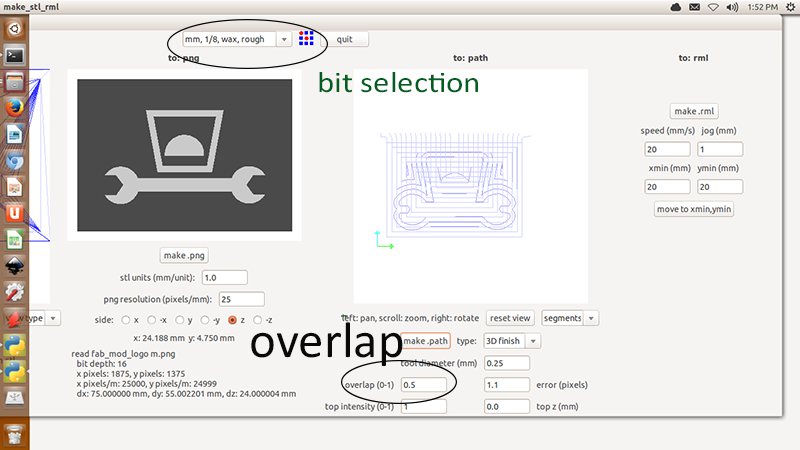Click the stl units input field
The height and width of the screenshot is (450, 800).
point(224,278)
